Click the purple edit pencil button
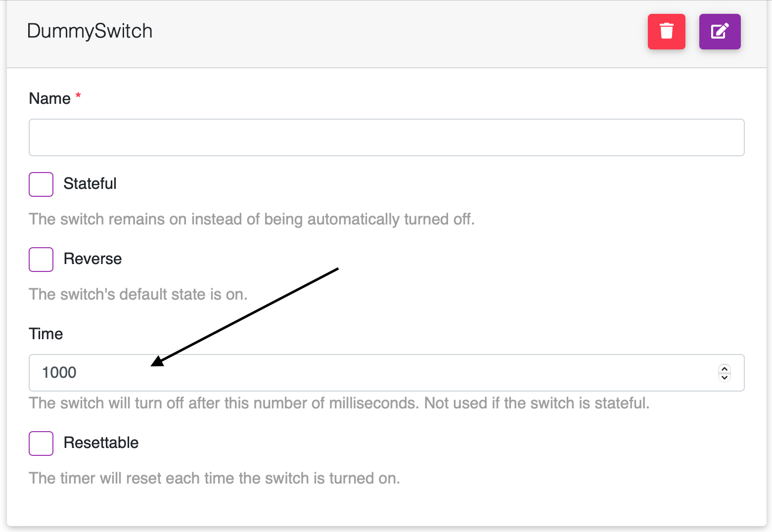Image resolution: width=772 pixels, height=532 pixels. tap(720, 32)
